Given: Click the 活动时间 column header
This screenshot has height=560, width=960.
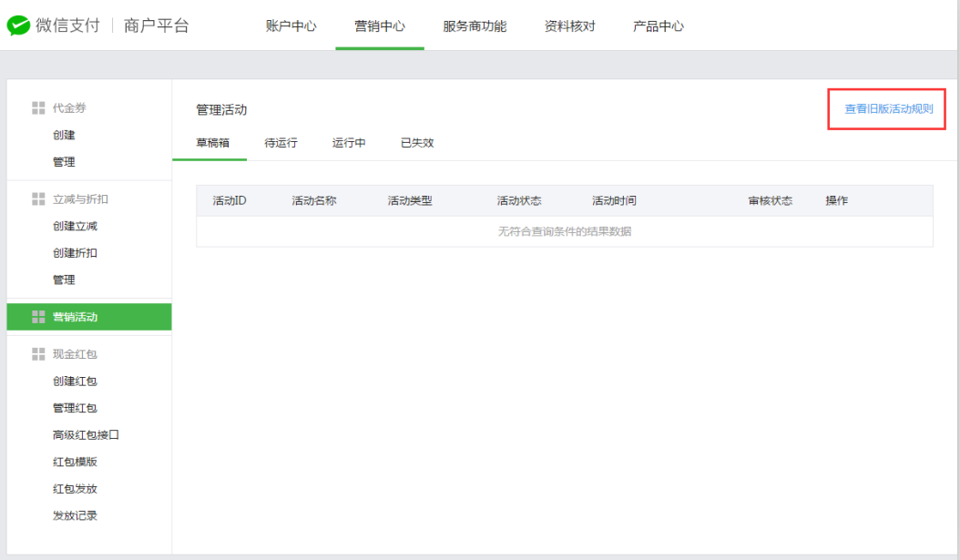Looking at the screenshot, I should (614, 201).
